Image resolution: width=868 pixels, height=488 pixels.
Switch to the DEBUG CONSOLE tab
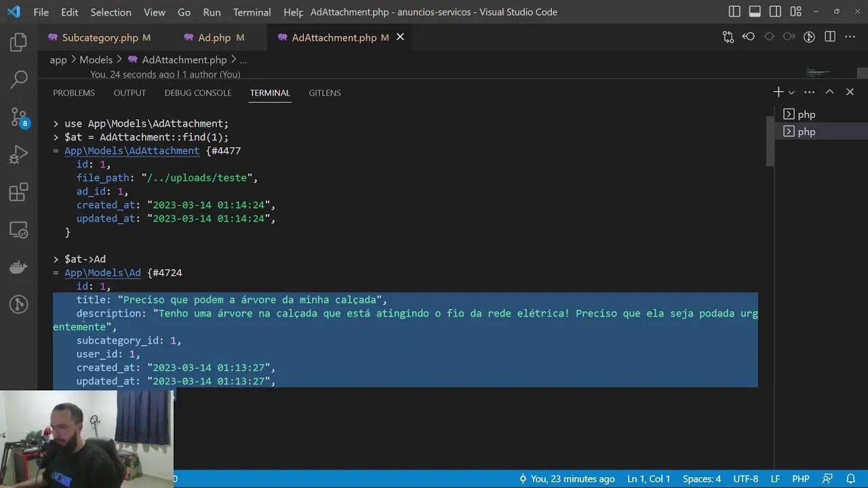[x=197, y=93]
